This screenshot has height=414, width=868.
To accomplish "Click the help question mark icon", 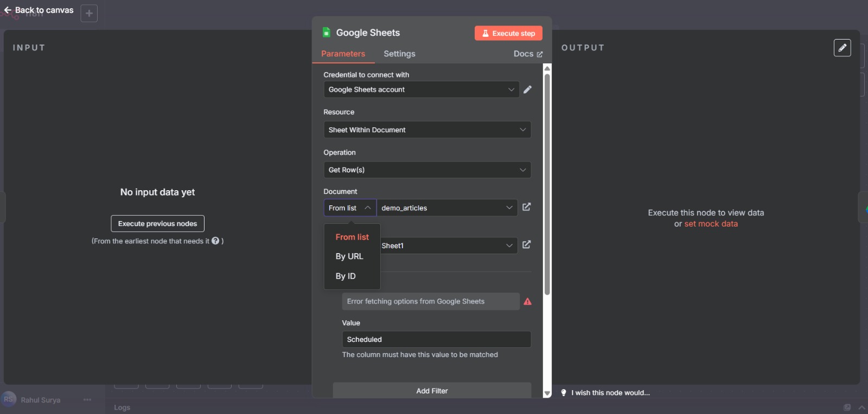I will [x=215, y=241].
